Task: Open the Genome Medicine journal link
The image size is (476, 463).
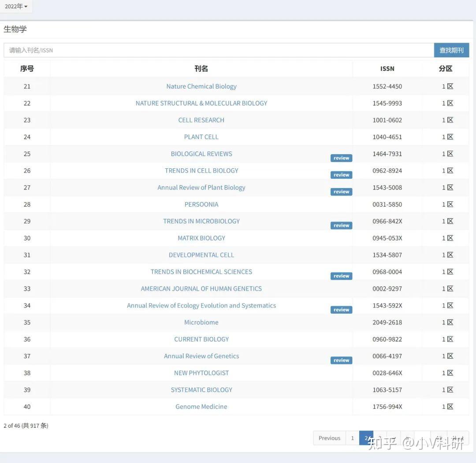Action: click(x=201, y=407)
